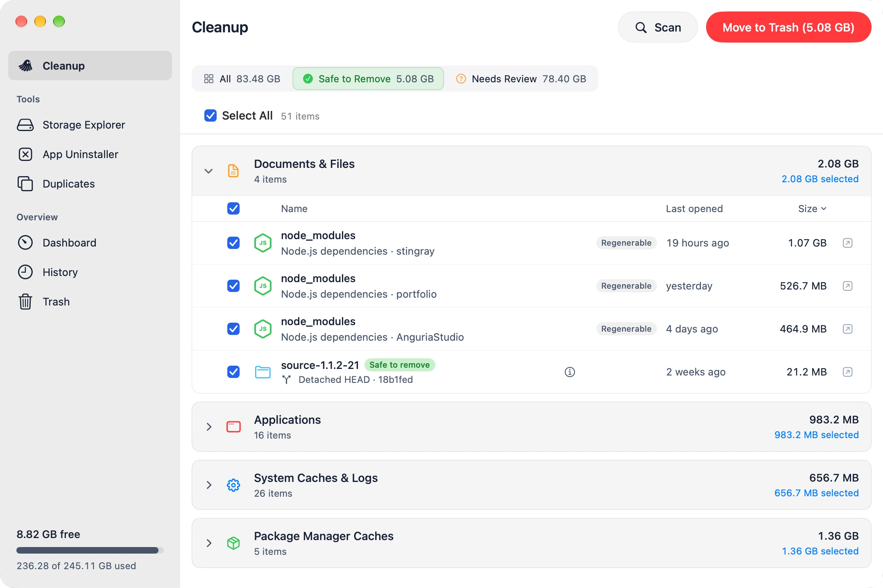
Task: Open Trash in sidebar
Action: click(90, 302)
